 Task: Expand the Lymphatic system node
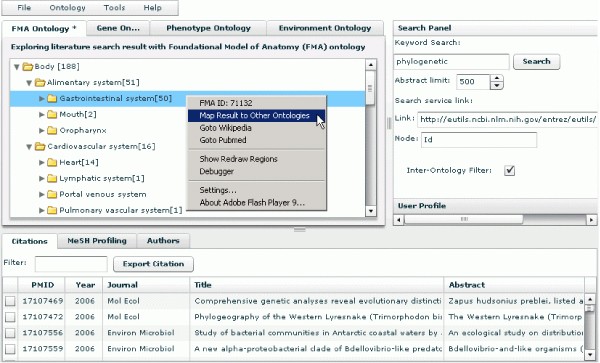(x=41, y=179)
